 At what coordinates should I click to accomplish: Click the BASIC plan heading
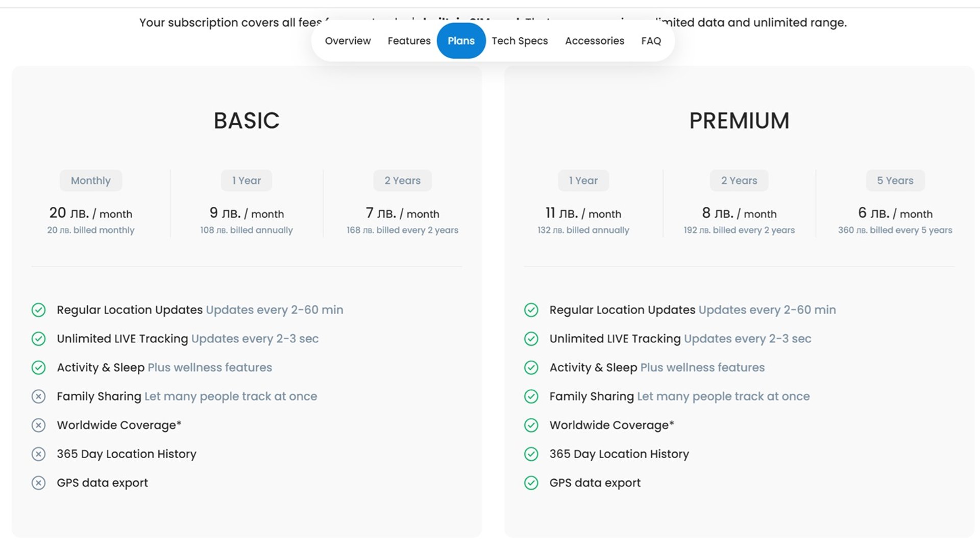247,121
